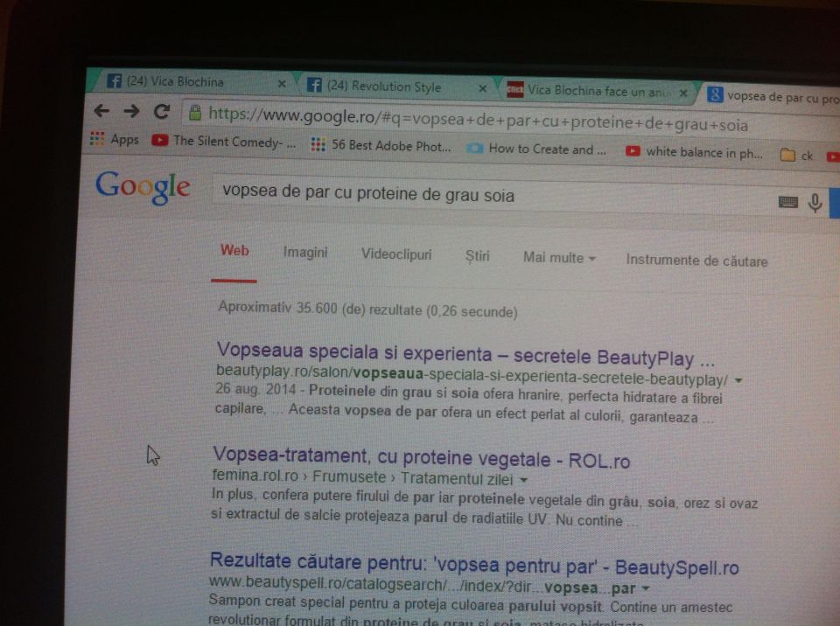Click the blue search button edge

834,204
